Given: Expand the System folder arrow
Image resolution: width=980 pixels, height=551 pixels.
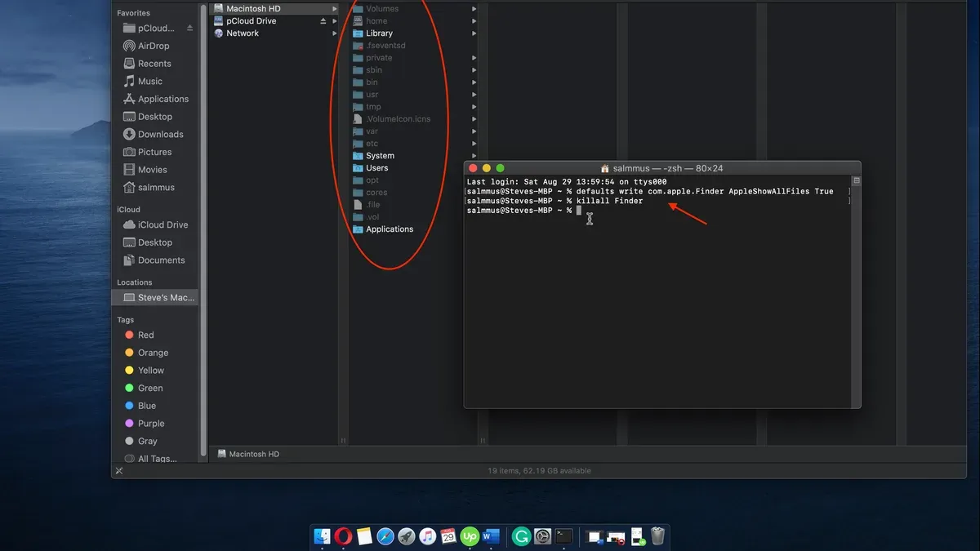Looking at the screenshot, I should tap(474, 156).
